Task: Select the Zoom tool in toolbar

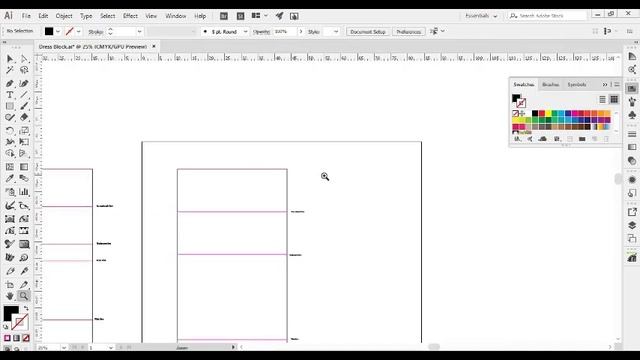Action: pos(24,296)
